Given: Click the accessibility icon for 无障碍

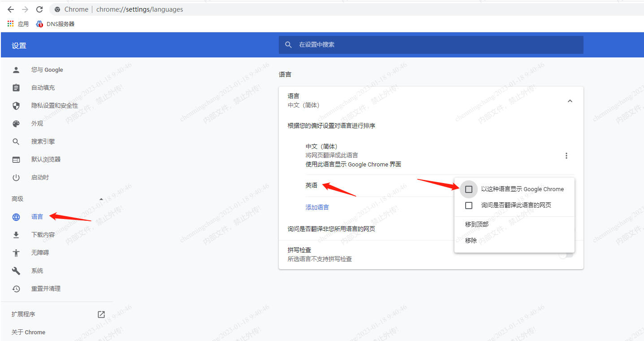Looking at the screenshot, I should 16,253.
